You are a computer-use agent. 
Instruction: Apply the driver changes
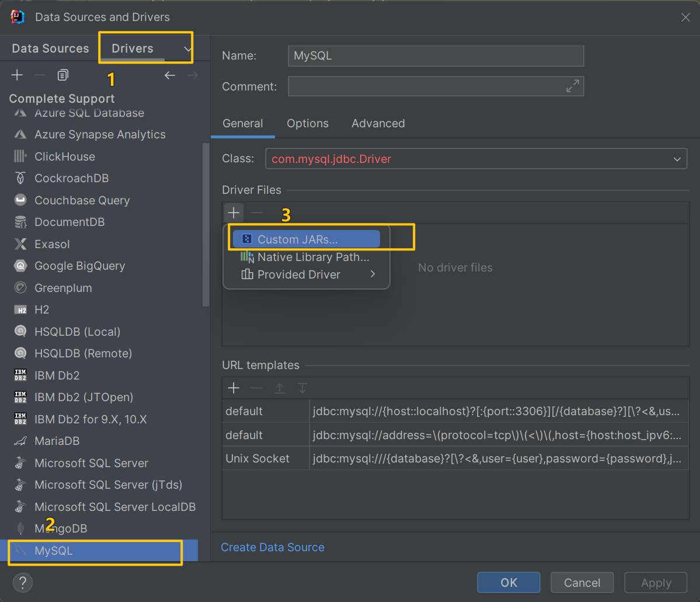[x=655, y=582]
